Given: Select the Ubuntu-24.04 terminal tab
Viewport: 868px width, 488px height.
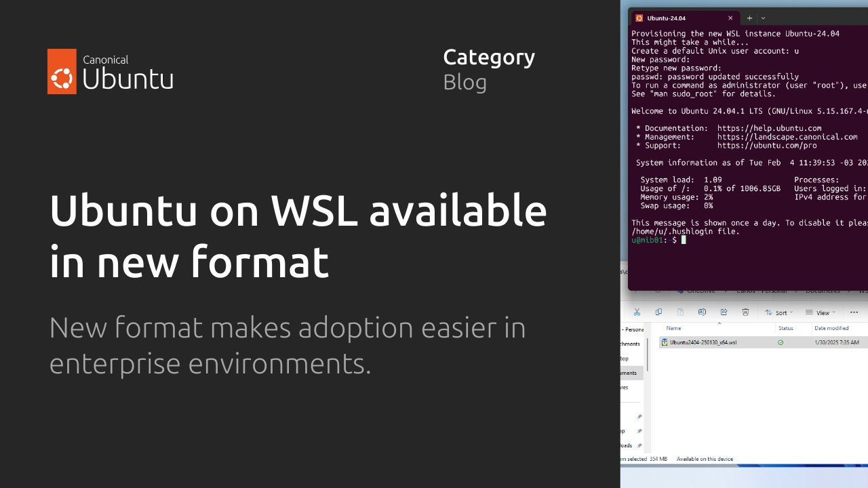Looking at the screenshot, I should click(684, 18).
